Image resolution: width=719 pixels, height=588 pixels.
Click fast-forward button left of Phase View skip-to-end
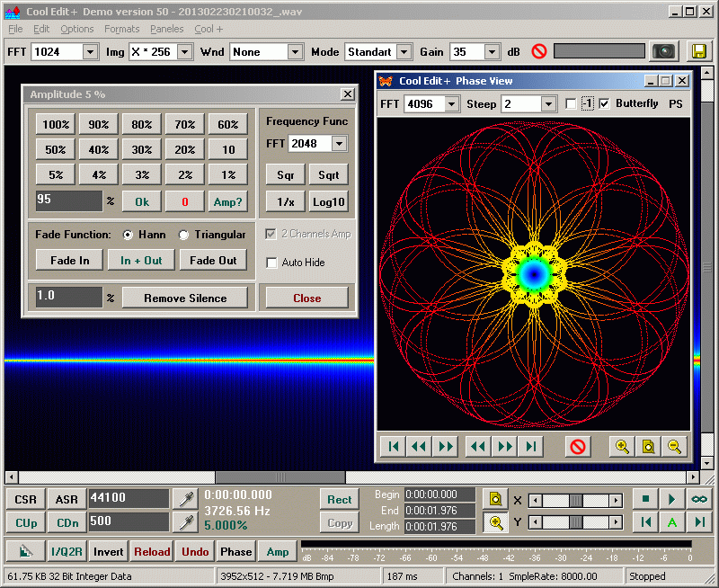505,446
